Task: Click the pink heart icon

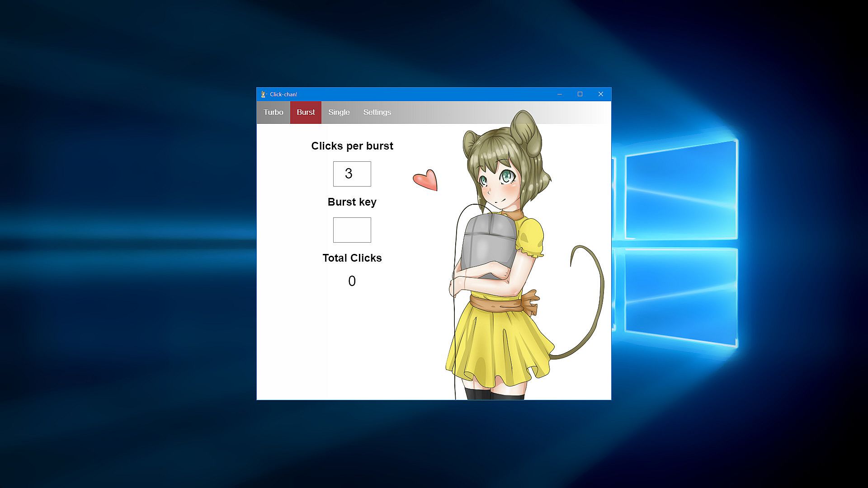Action: click(426, 180)
